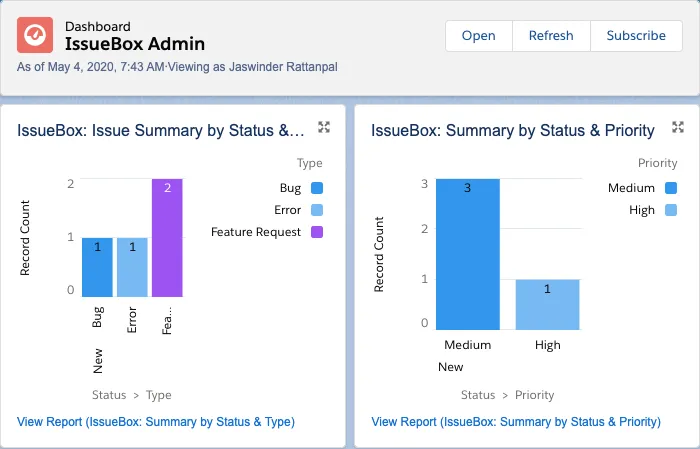Click the 'IssueBox: Summary by Status & Priority' title
The height and width of the screenshot is (449, 700).
[513, 130]
